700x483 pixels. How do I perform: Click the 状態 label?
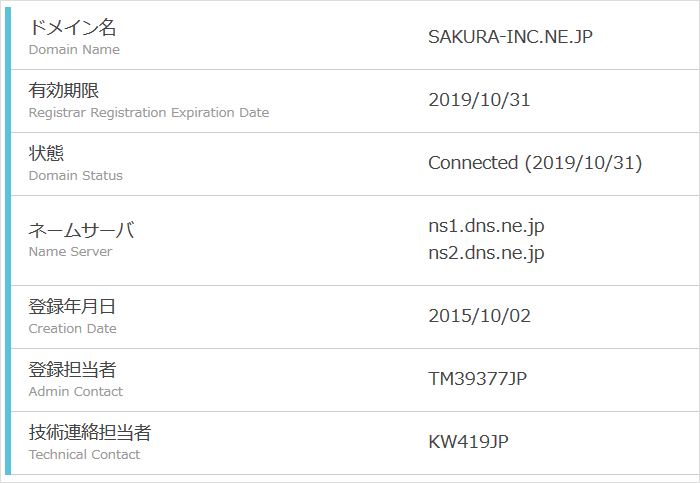click(46, 154)
